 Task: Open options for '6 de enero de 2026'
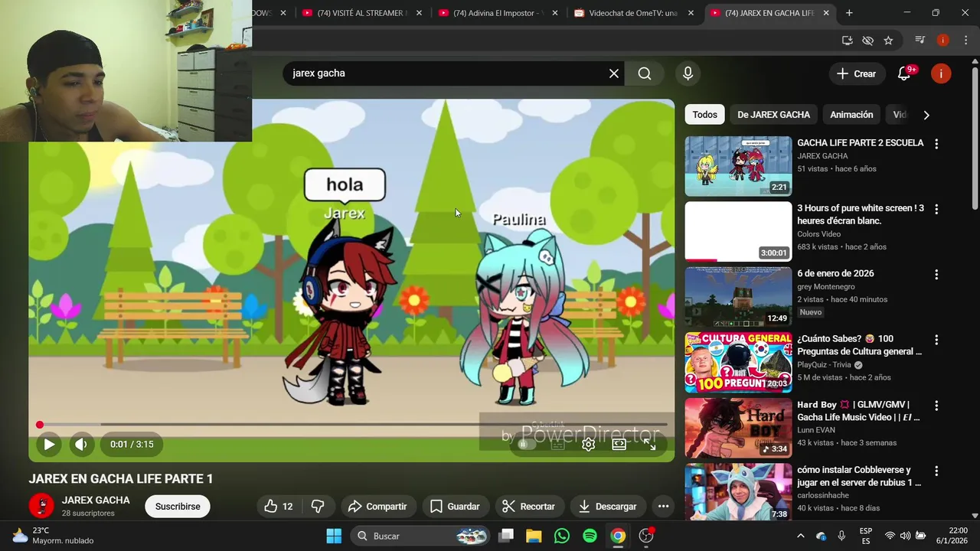pos(936,274)
